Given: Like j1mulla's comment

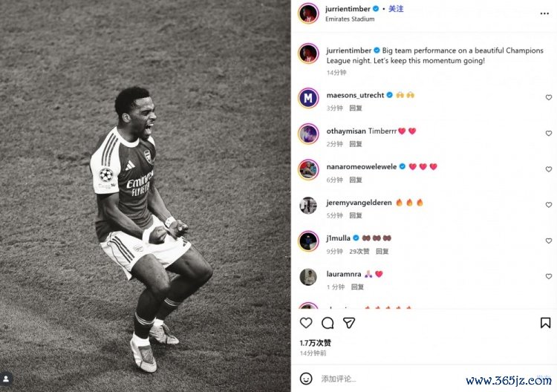Looking at the screenshot, I should tap(549, 241).
